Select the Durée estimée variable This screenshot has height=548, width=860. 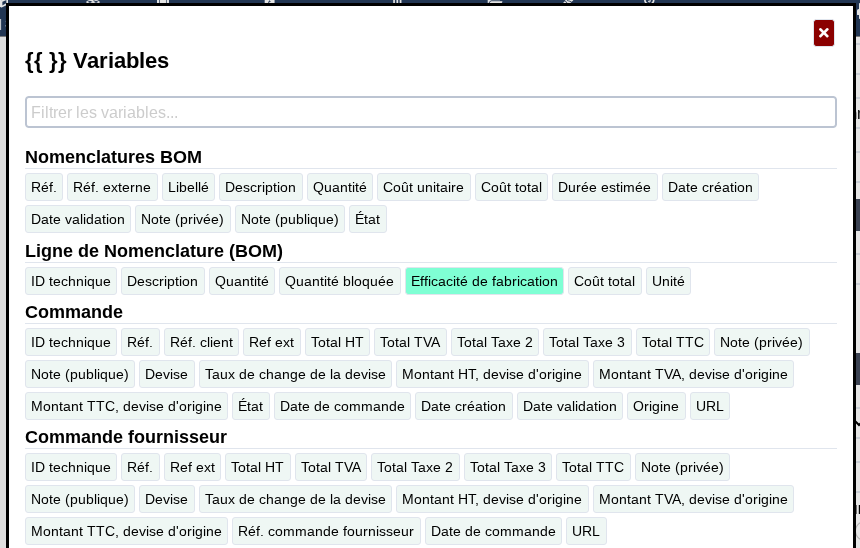point(604,188)
